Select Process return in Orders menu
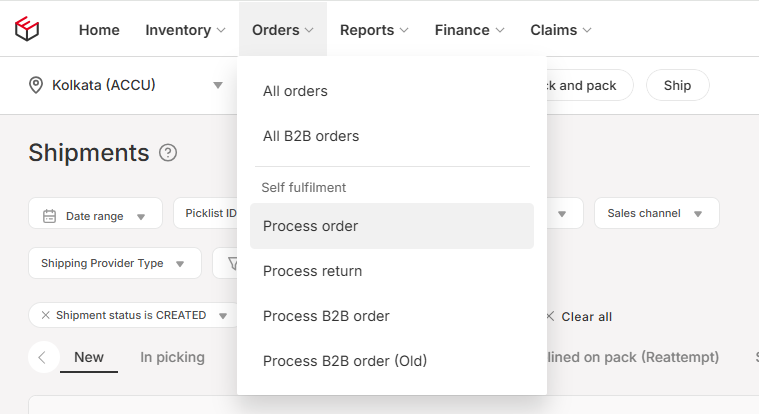This screenshot has height=414, width=759. (312, 271)
